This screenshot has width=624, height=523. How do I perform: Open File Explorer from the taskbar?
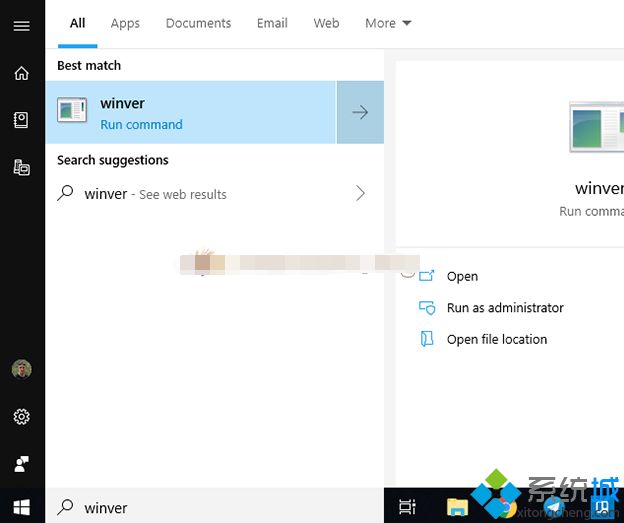point(457,507)
